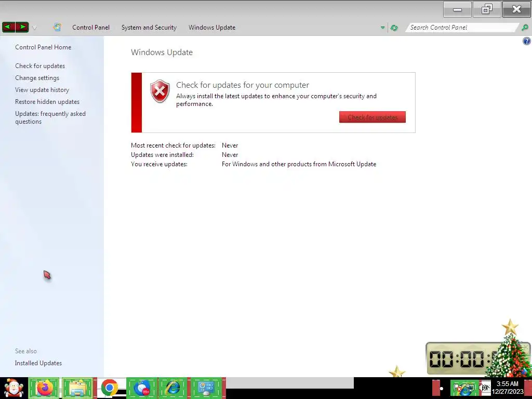Viewport: 532px width, 399px height.
Task: Open File Explorer from the taskbar
Action: (77, 388)
